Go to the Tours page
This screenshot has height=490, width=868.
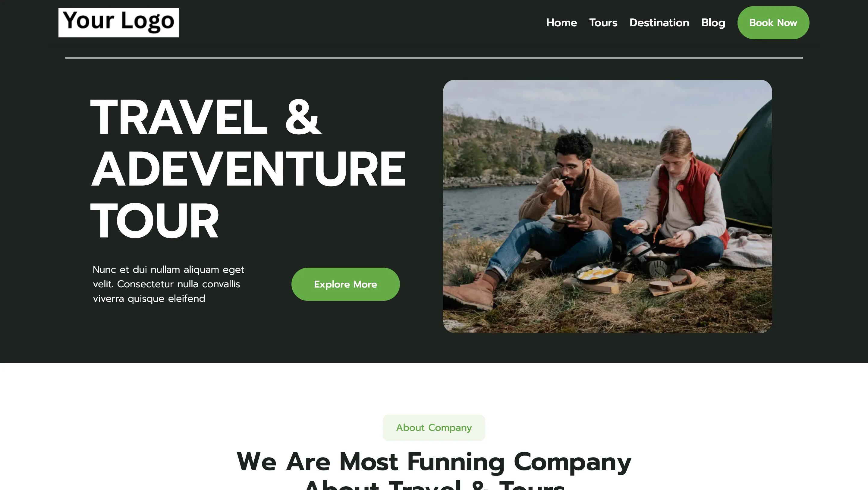point(603,23)
